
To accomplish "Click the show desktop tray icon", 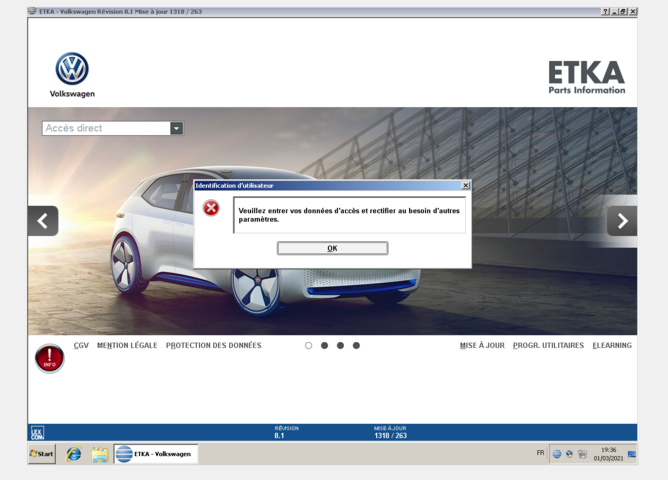I will coord(632,454).
